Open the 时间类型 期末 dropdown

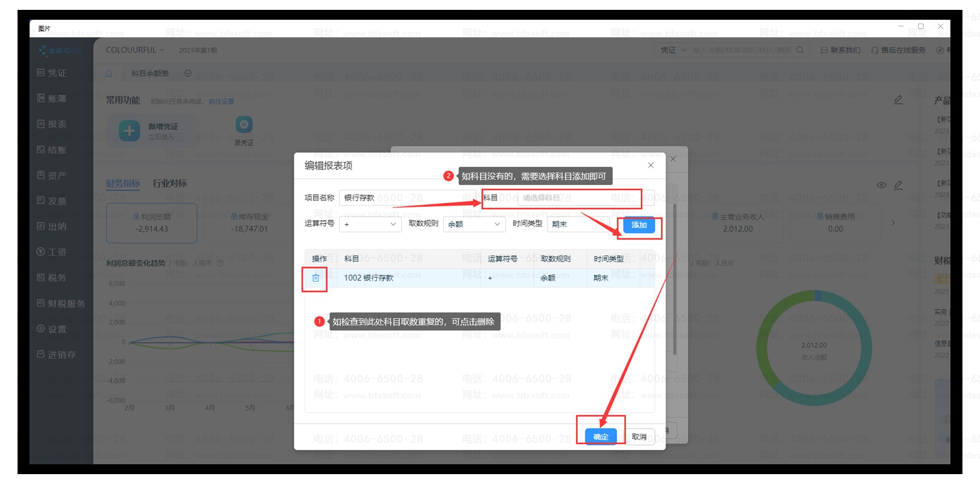tap(578, 224)
